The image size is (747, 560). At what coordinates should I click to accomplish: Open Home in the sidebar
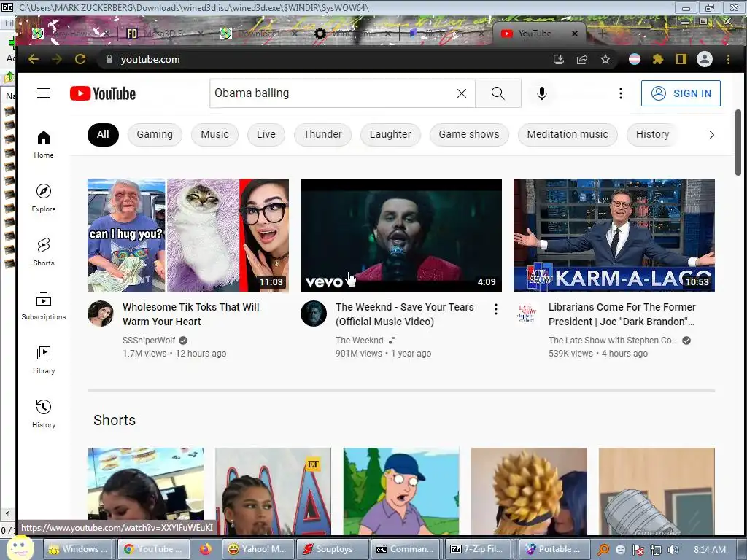44,144
